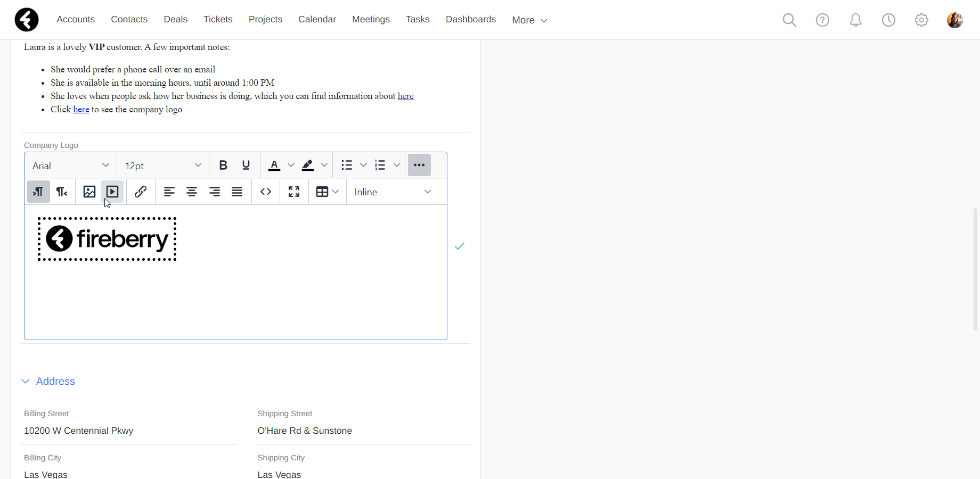This screenshot has width=980, height=479.
Task: Open the Contacts menu
Action: (129, 19)
